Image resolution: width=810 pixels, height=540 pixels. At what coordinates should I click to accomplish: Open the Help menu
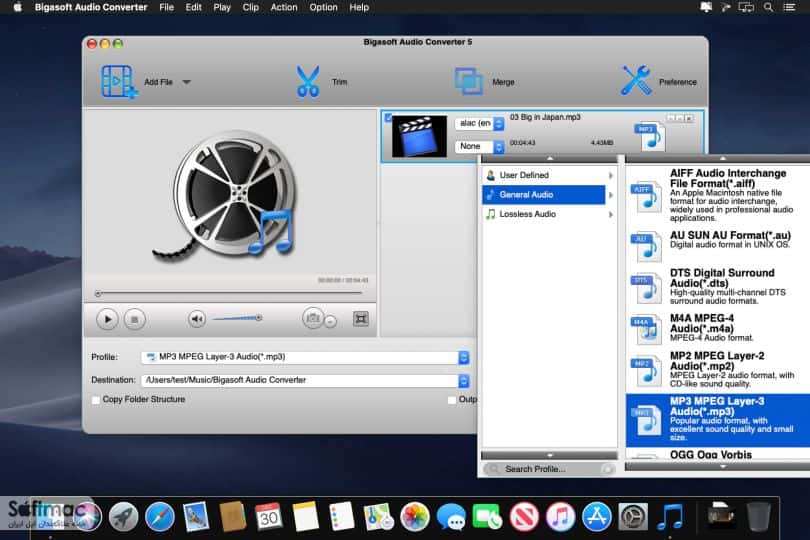tap(359, 7)
